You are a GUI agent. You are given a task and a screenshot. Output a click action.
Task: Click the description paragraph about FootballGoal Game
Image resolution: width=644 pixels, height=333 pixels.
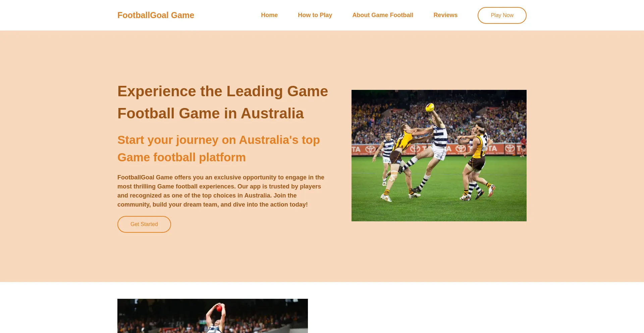tap(221, 190)
